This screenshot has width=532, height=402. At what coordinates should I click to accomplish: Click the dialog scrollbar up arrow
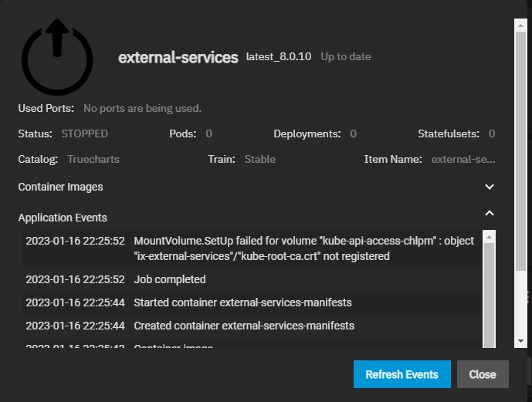pyautogui.click(x=520, y=25)
